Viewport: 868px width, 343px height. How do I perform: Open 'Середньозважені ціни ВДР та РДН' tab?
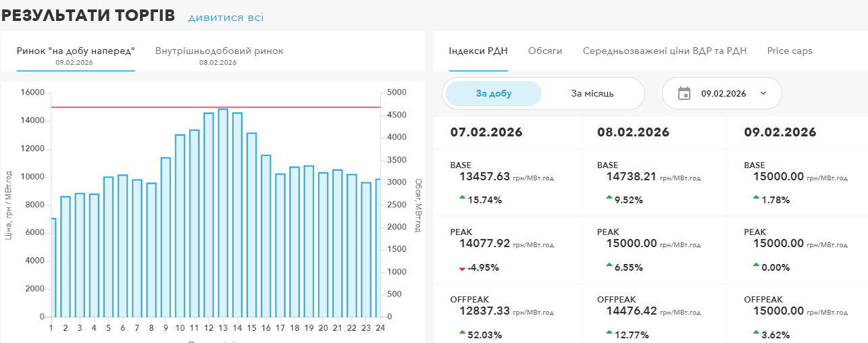[664, 51]
